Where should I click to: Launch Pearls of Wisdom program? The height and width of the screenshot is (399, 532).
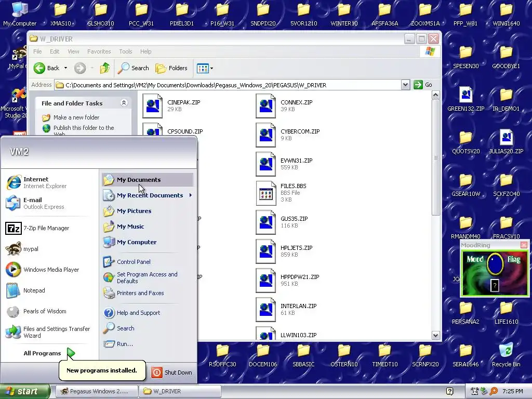[36, 312]
